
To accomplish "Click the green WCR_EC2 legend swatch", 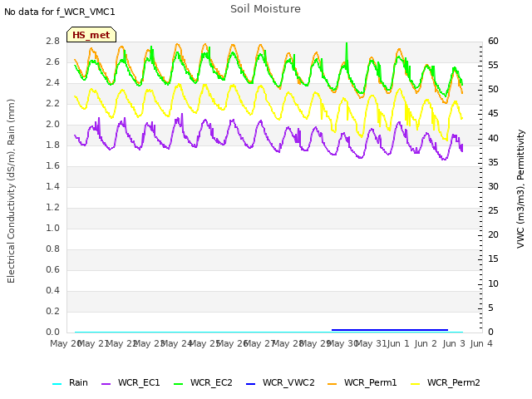I will (x=178, y=384).
